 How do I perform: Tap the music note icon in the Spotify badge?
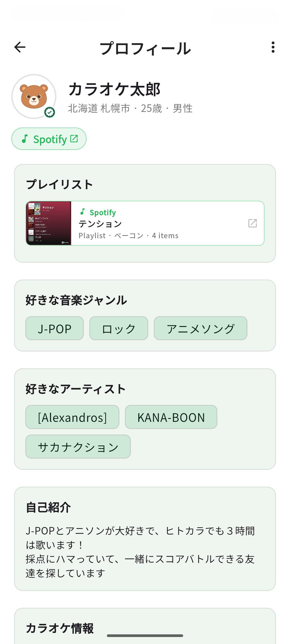(x=26, y=139)
